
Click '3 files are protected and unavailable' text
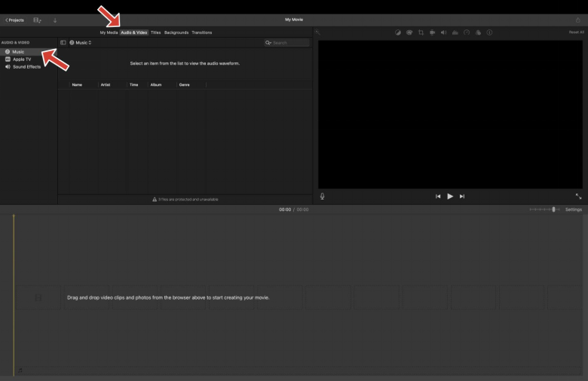188,200
